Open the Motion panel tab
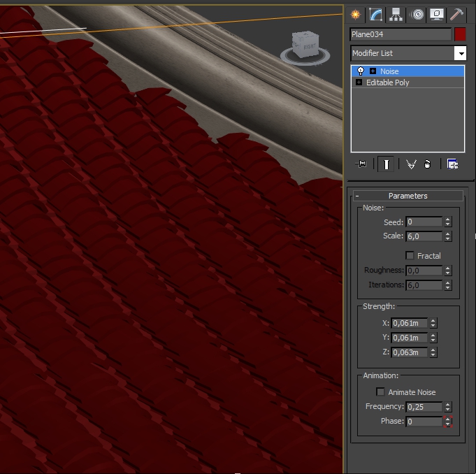Image resolution: width=476 pixels, height=474 pixels. [x=418, y=14]
